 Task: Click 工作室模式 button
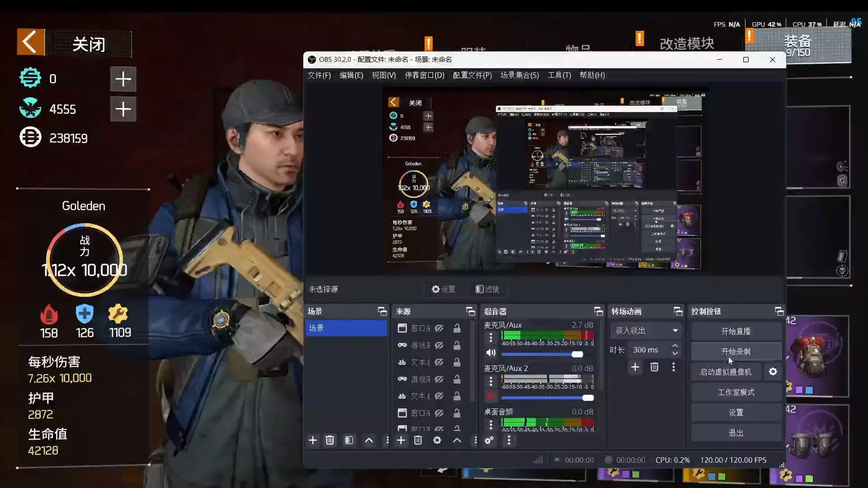736,392
